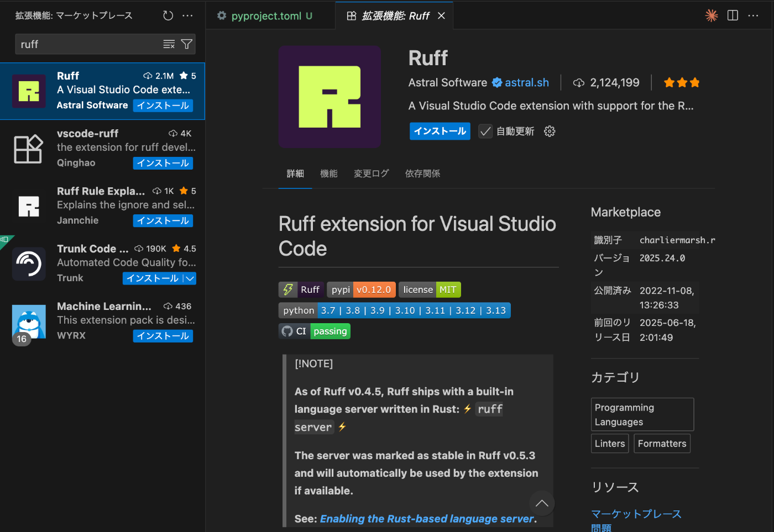Click the vscode-ruff default extension icon

point(29,149)
